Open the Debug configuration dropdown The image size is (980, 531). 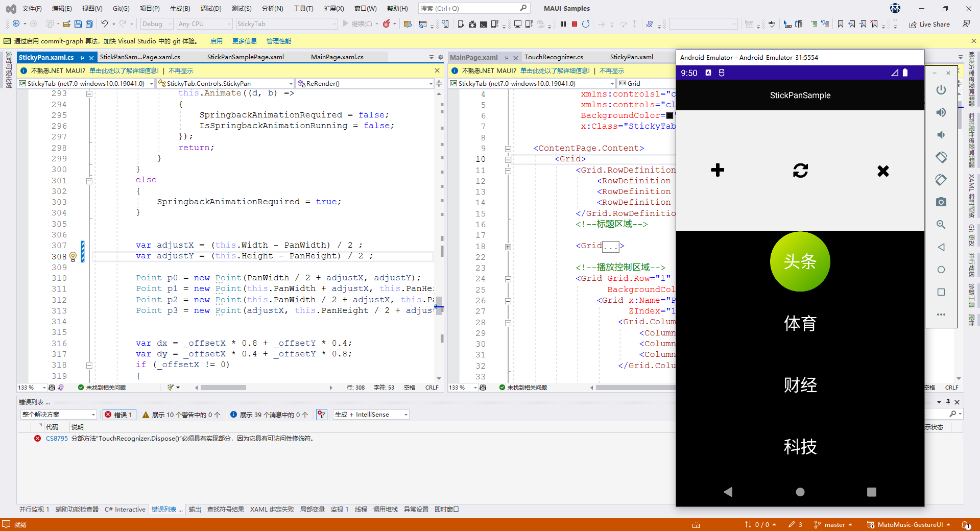(156, 24)
